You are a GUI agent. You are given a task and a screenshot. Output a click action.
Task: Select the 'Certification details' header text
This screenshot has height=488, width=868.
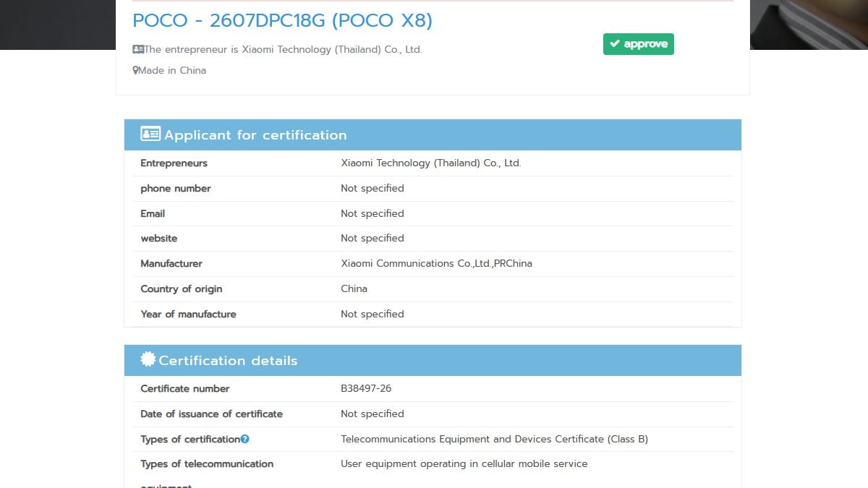[228, 360]
